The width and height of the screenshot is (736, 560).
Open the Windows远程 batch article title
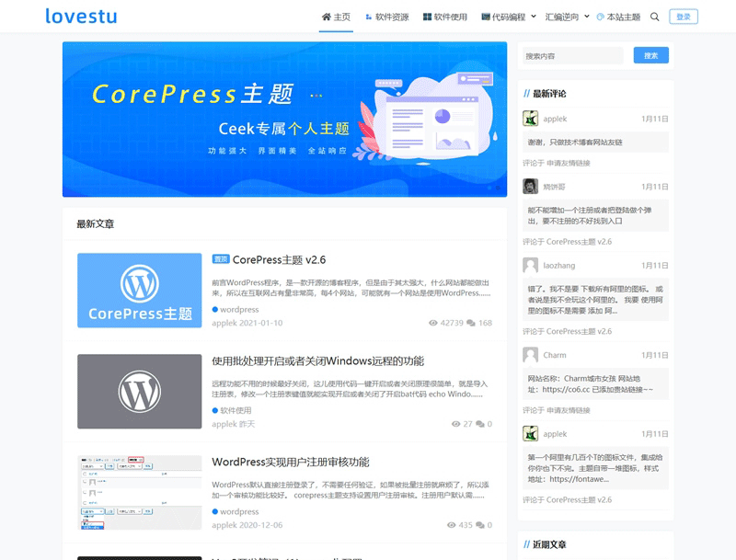pyautogui.click(x=317, y=360)
